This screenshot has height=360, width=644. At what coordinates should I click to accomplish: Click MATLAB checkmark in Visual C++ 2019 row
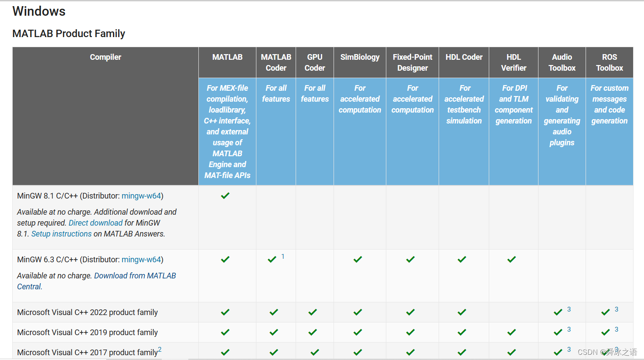pyautogui.click(x=225, y=332)
